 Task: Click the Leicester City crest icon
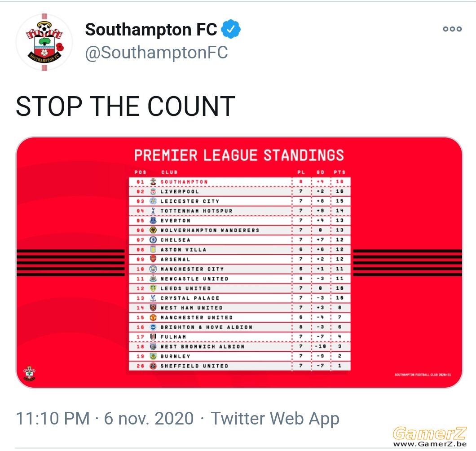click(153, 201)
